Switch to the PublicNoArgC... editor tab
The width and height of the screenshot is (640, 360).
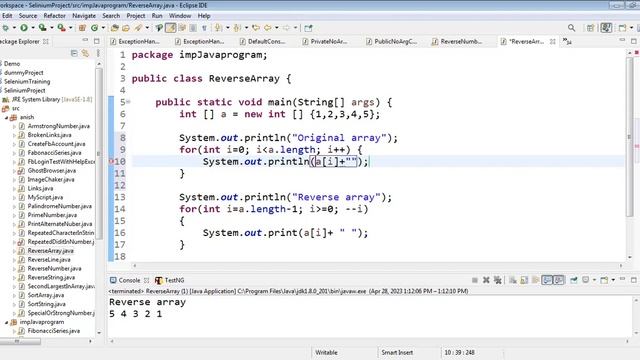pos(391,41)
